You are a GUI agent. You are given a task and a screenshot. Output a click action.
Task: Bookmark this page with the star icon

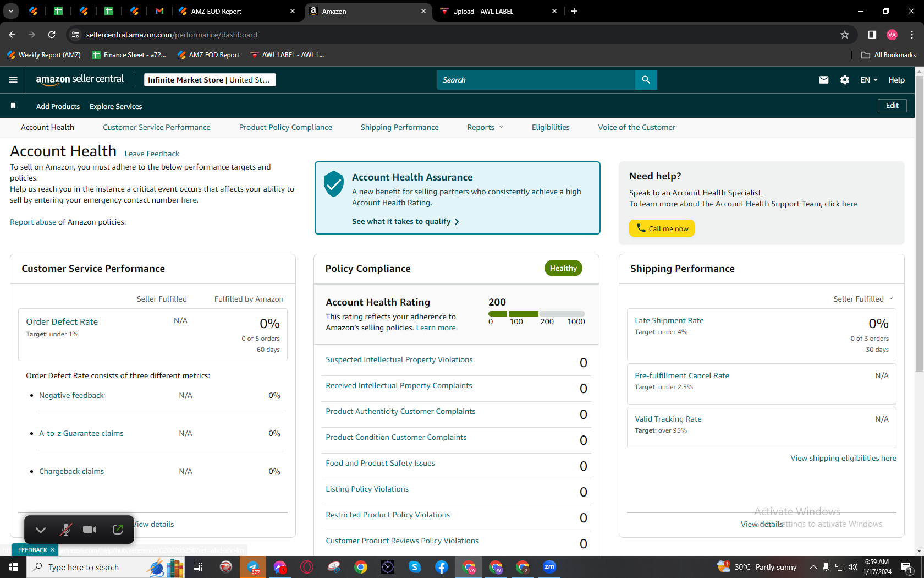[845, 35]
